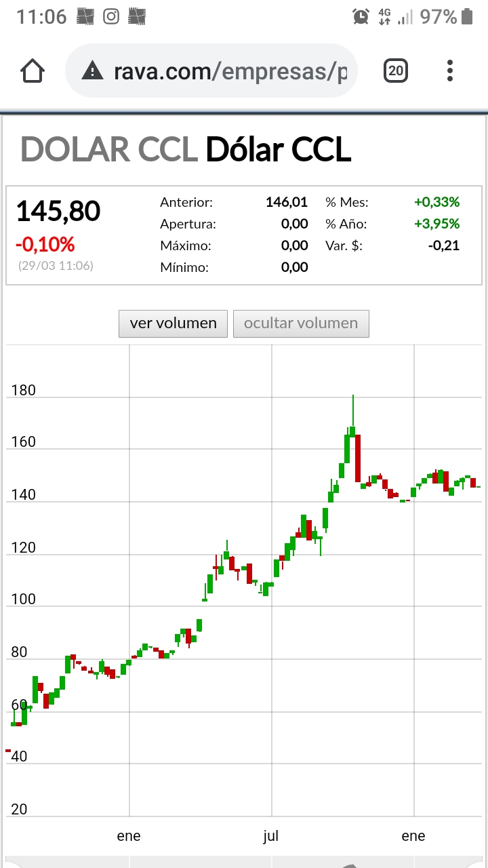Tap the battery indicator icon
Screen dimensions: 488x868
(466, 16)
